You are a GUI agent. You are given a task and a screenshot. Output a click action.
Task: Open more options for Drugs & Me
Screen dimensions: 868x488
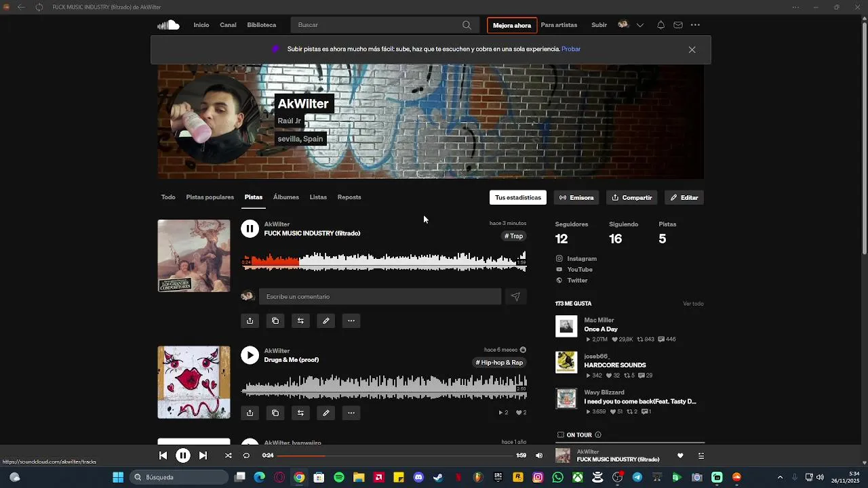coord(351,413)
